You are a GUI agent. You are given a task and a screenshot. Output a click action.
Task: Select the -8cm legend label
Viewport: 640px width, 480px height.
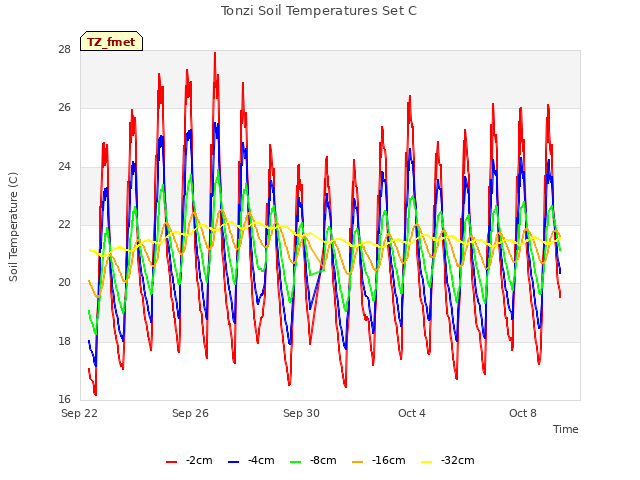pyautogui.click(x=323, y=460)
